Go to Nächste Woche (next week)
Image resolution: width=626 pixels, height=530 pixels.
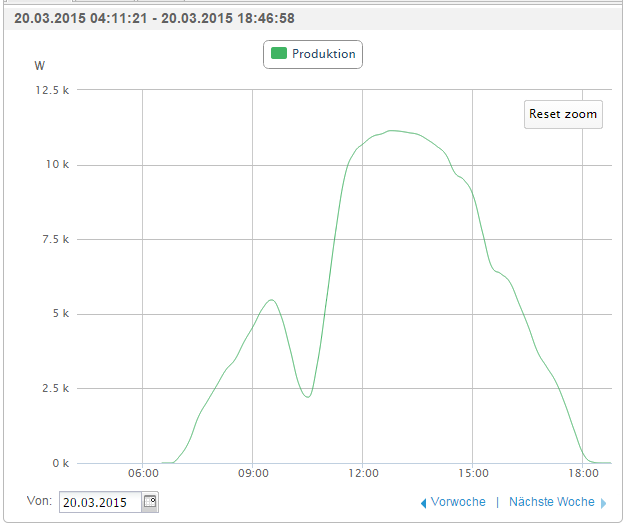551,502
